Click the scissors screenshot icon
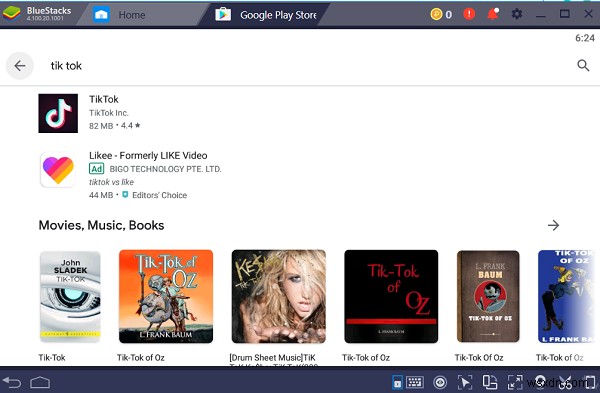Viewport: 600px width, 393px height. pyautogui.click(x=566, y=382)
